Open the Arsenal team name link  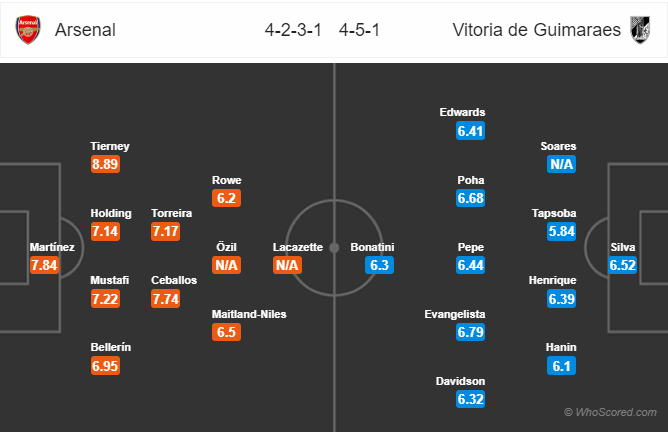(x=85, y=30)
